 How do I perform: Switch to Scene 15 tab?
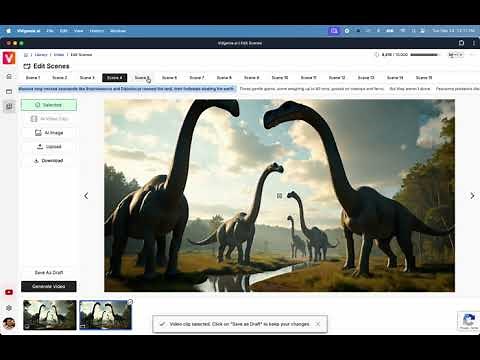(424, 78)
